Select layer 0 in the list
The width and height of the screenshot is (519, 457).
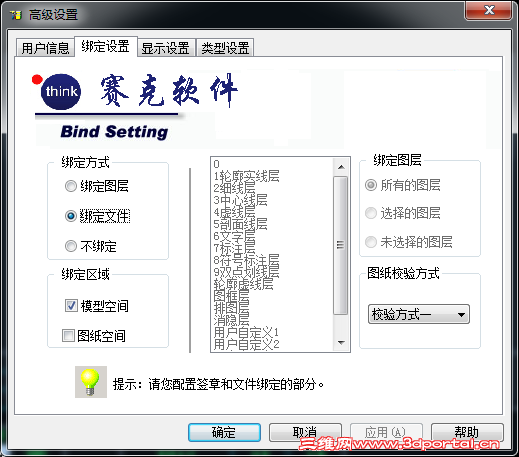click(x=273, y=164)
